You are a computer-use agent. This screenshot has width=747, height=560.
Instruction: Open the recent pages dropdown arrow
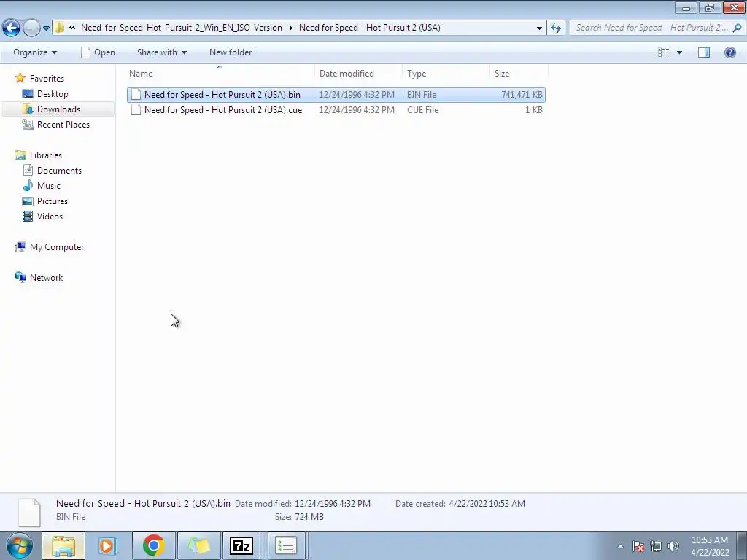click(46, 28)
